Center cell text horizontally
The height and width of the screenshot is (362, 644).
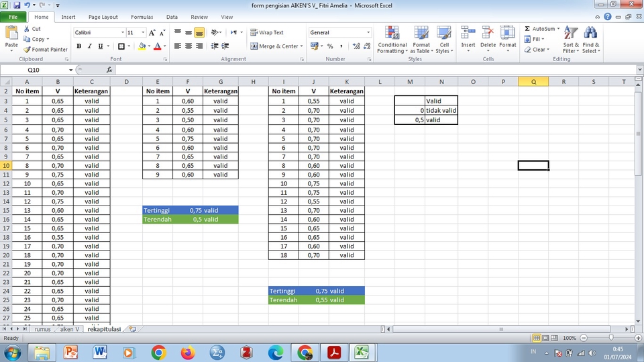tap(188, 46)
